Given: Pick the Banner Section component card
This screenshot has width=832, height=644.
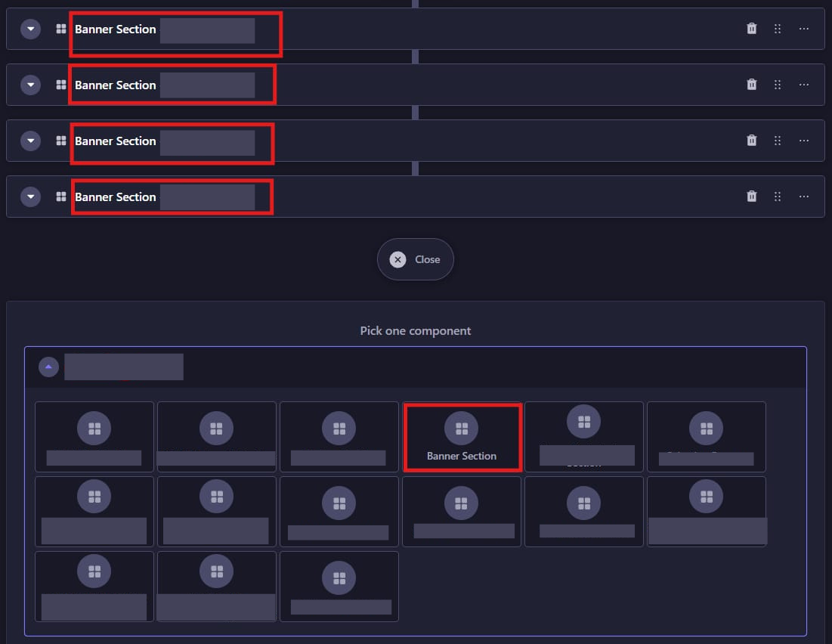Looking at the screenshot, I should pyautogui.click(x=462, y=437).
